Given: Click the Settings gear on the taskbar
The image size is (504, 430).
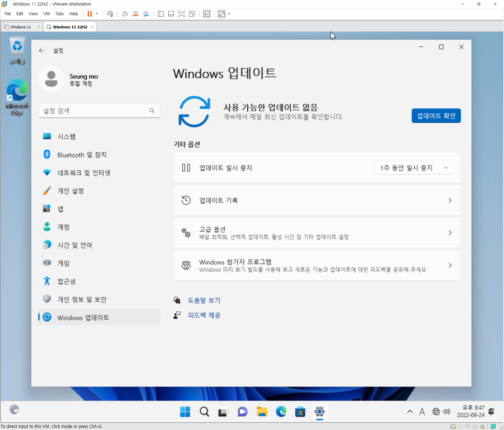Looking at the screenshot, I should [319, 412].
